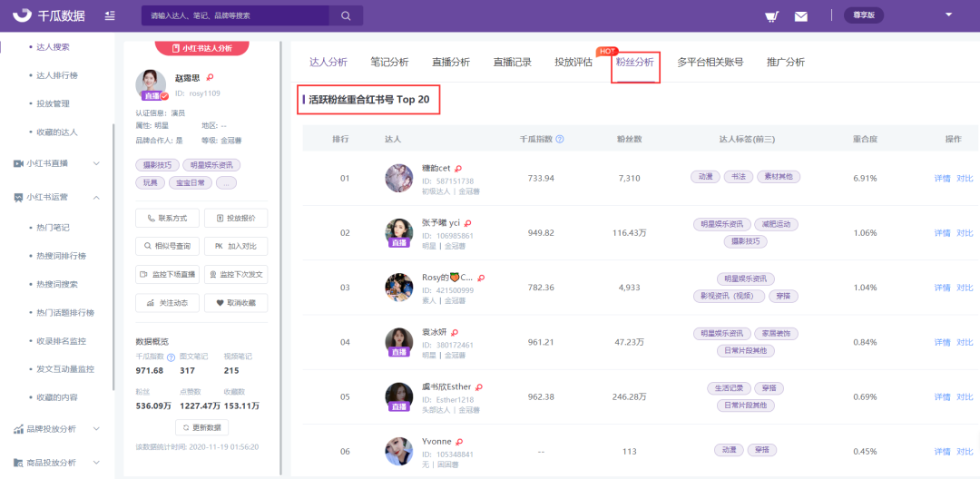Switch to the 笔记分析 tab

tap(389, 62)
